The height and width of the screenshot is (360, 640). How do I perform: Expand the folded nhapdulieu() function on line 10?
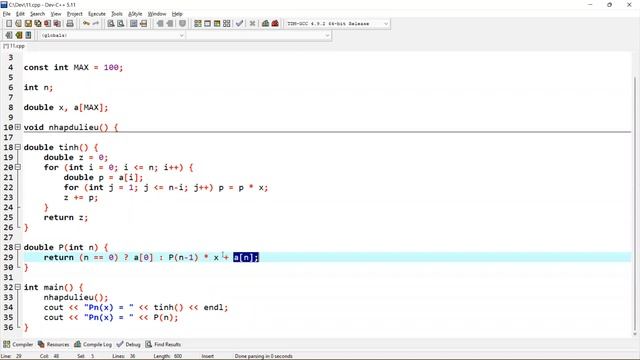click(18, 127)
